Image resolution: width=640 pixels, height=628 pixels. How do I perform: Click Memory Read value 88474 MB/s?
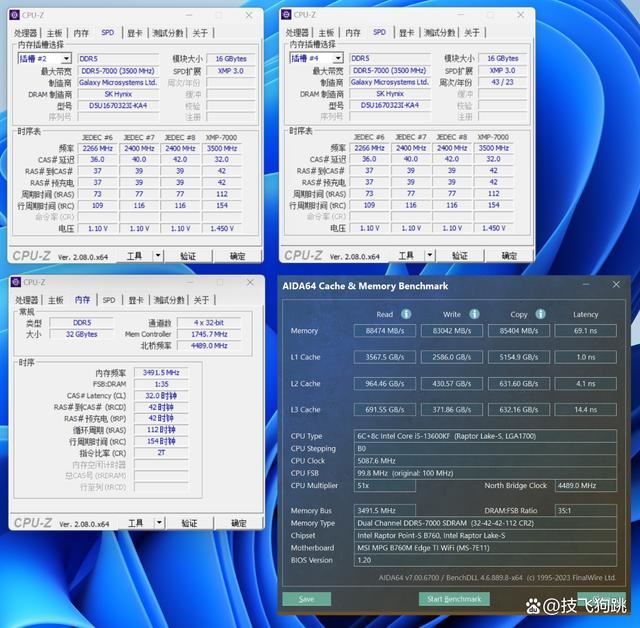[384, 331]
